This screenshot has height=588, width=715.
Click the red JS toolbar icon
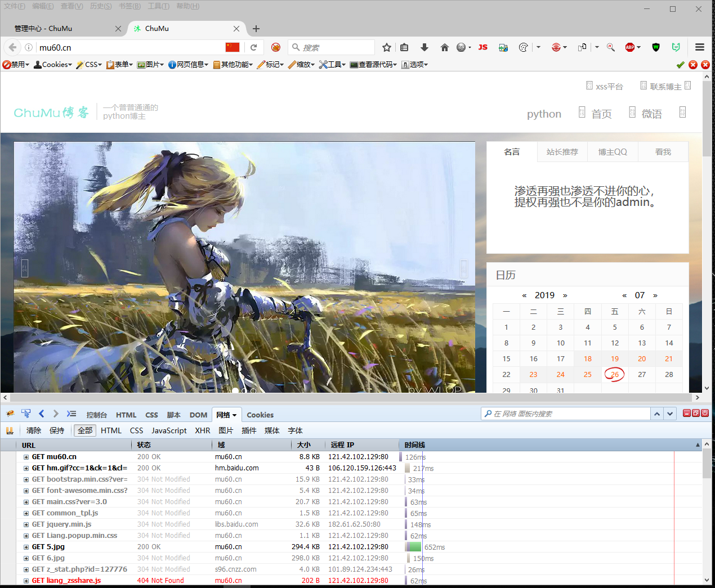click(483, 47)
